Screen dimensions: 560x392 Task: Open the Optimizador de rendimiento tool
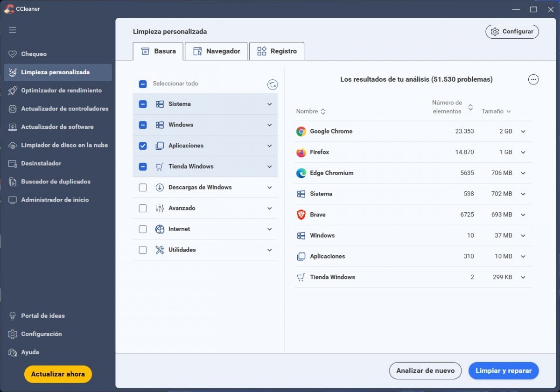[x=62, y=91]
